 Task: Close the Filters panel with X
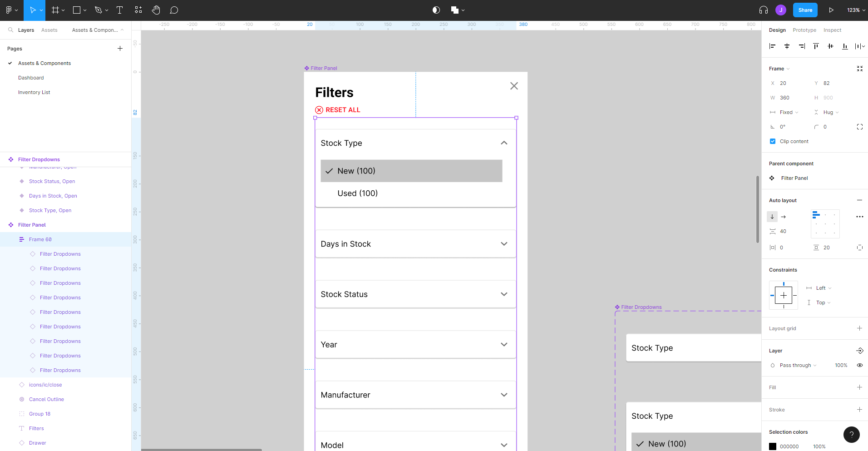click(x=514, y=86)
